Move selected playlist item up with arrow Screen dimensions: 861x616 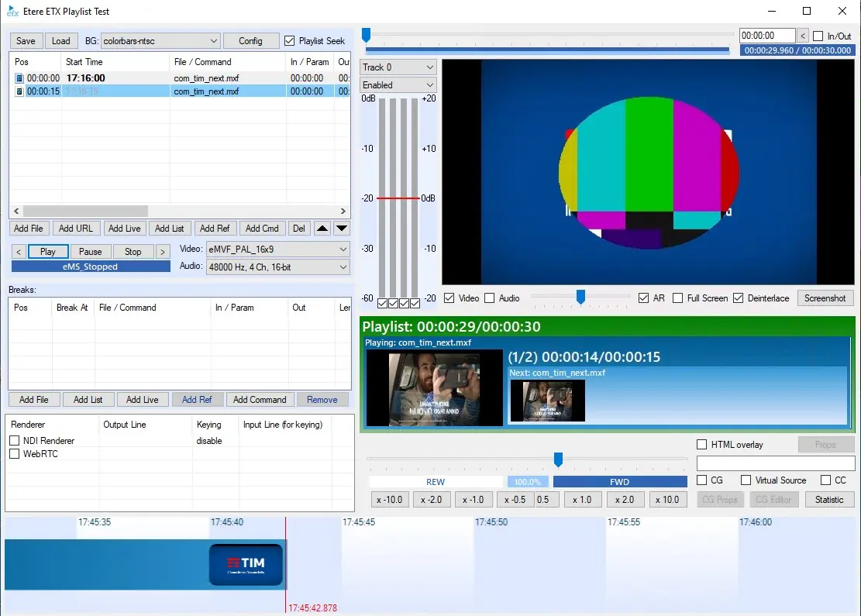322,229
